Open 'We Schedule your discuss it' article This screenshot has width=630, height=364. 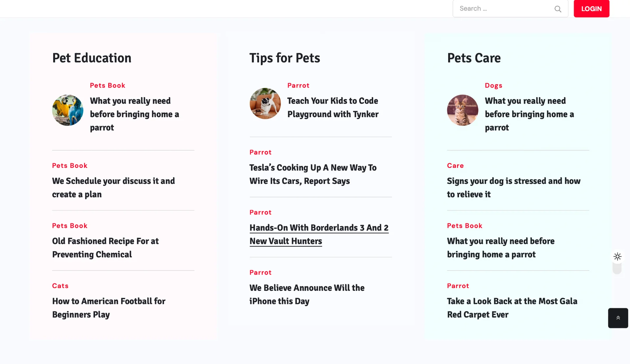[x=113, y=188]
